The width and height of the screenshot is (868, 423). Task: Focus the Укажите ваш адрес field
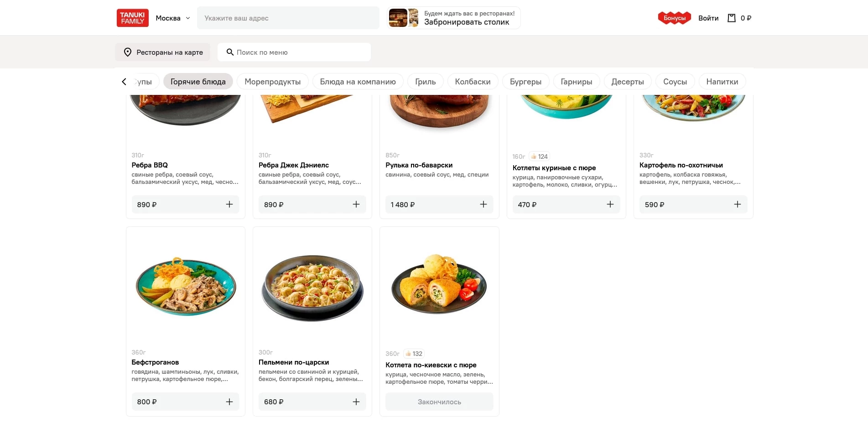pyautogui.click(x=288, y=18)
